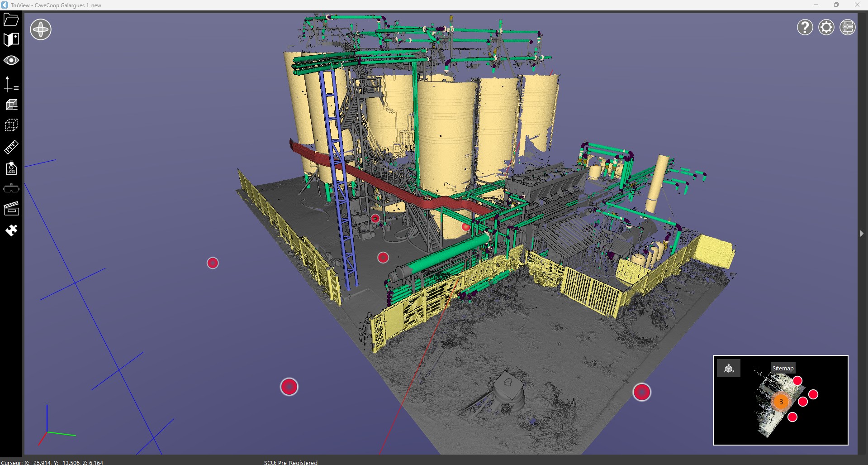
Task: Open the animation clapperboard tool
Action: [11, 209]
